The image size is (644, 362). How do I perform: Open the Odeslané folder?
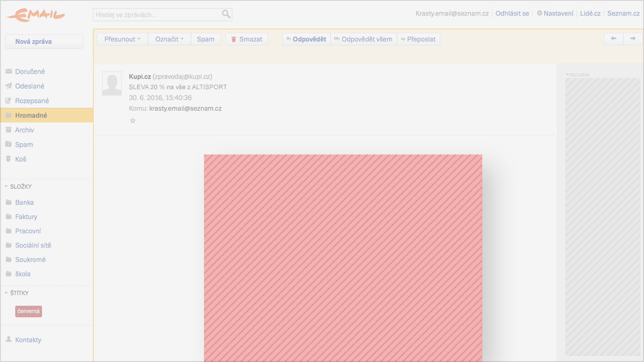point(30,86)
